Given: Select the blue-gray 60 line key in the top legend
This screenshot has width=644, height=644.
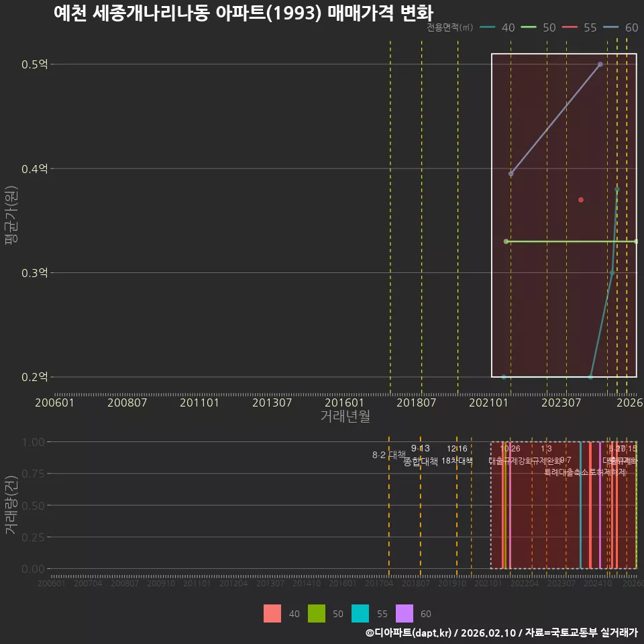Looking at the screenshot, I should pyautogui.click(x=610, y=28).
